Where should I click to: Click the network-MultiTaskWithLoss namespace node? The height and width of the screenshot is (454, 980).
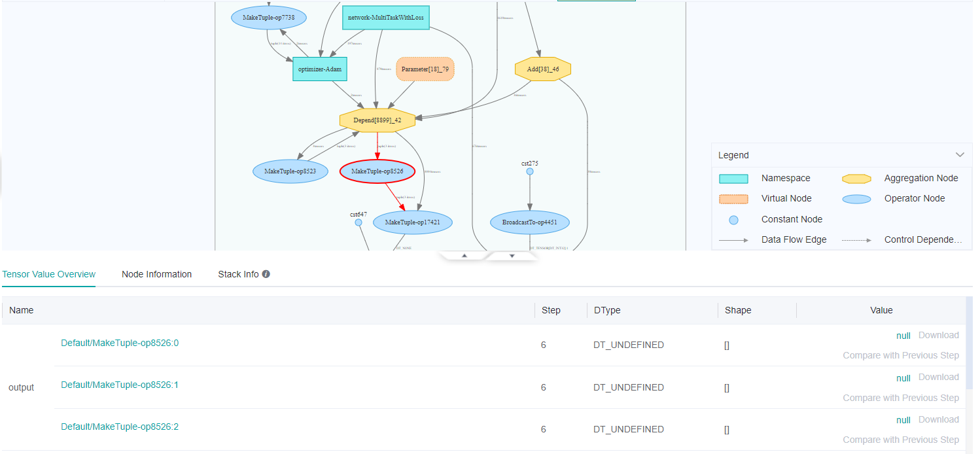[385, 18]
